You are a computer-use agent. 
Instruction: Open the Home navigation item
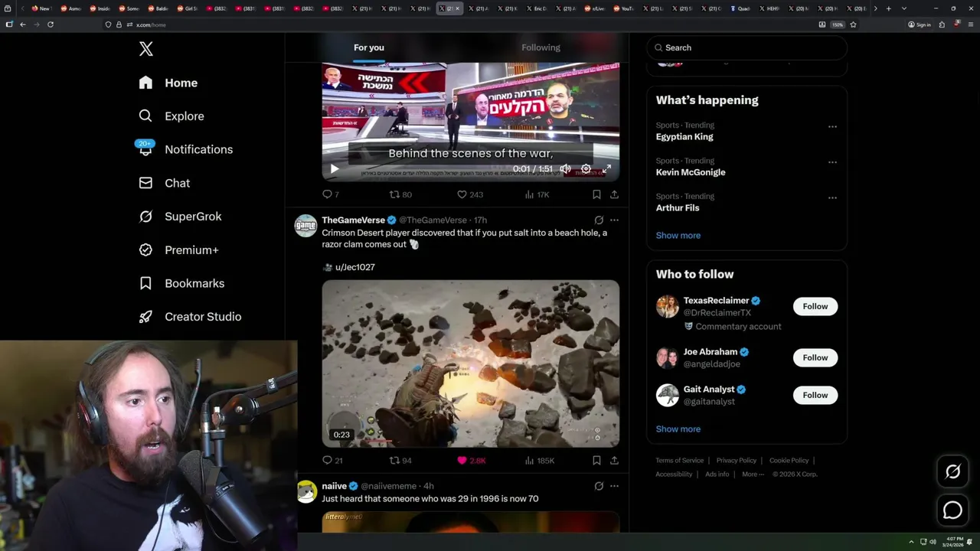click(168, 83)
